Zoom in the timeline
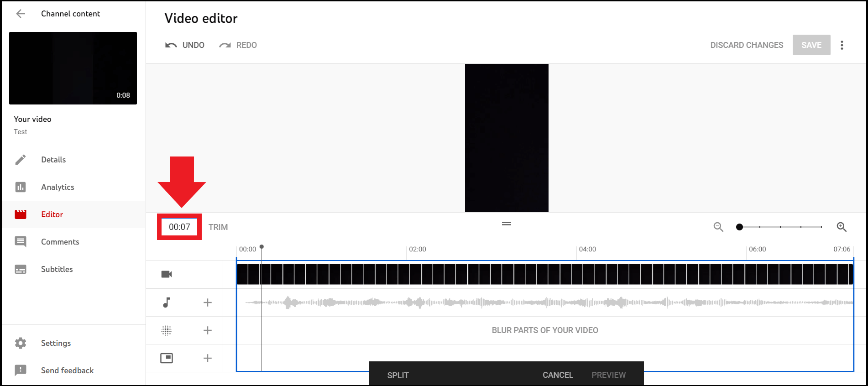 pos(842,227)
